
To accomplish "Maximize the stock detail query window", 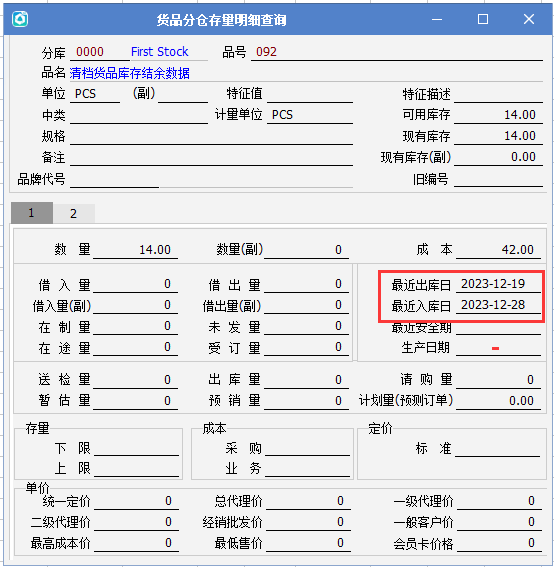I will 483,19.
